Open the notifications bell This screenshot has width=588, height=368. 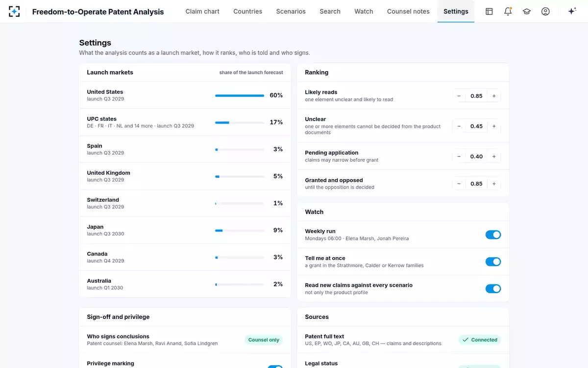508,11
